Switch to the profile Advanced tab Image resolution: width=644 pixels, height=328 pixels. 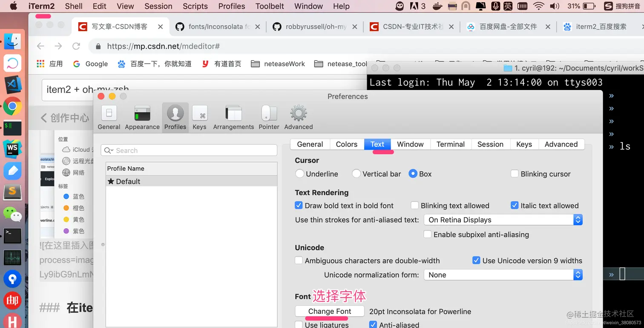point(561,144)
